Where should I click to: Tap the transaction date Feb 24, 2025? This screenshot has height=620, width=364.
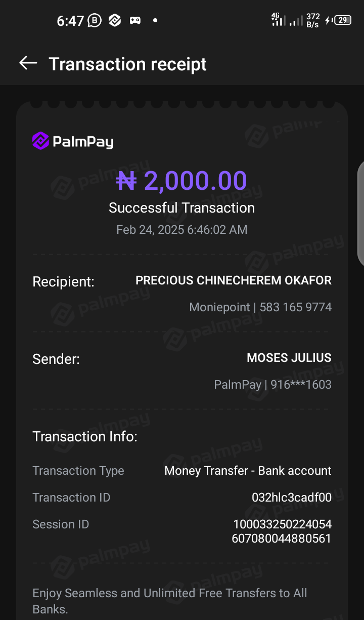tap(181, 230)
